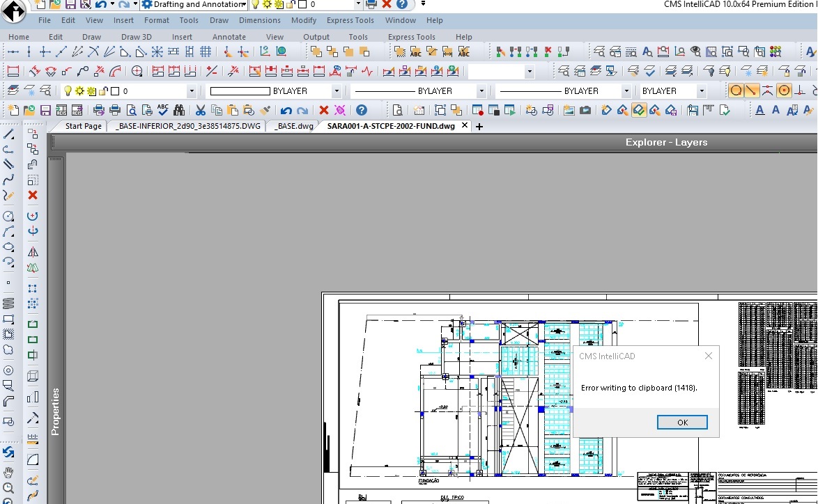Select the Mirror modify tool

click(x=33, y=252)
